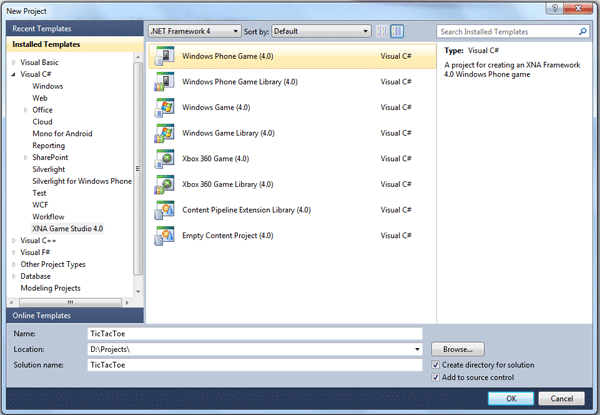The image size is (600, 415).
Task: Open the Sort by Default dropdown
Action: (x=321, y=31)
